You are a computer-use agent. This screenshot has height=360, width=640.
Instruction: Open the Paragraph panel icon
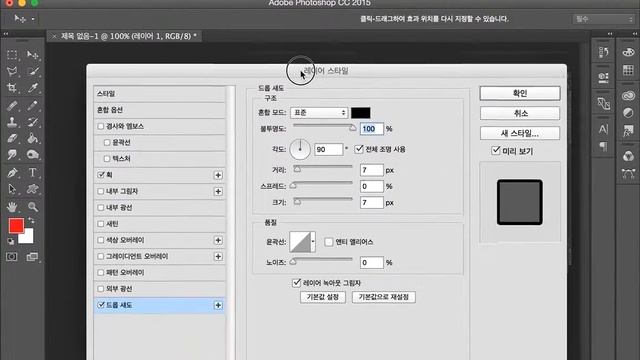603,146
